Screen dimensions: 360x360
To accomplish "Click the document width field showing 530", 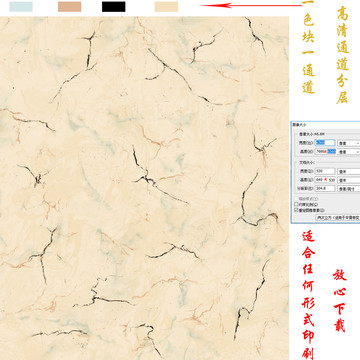I will click(x=325, y=171).
